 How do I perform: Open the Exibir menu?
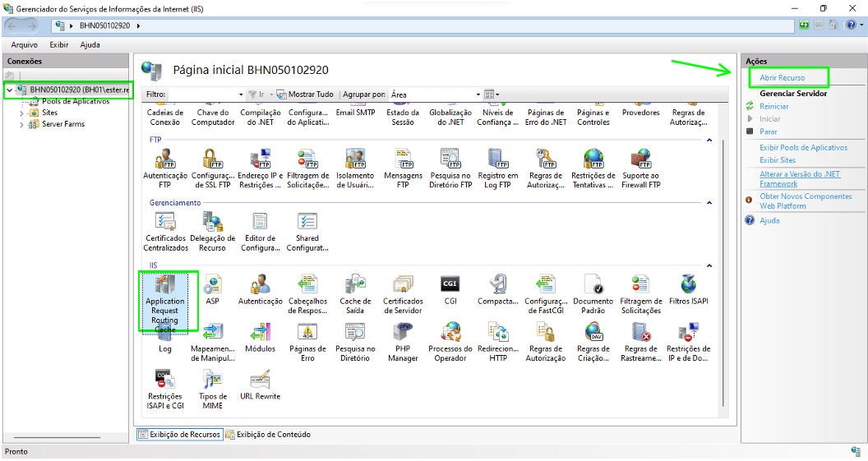(58, 45)
